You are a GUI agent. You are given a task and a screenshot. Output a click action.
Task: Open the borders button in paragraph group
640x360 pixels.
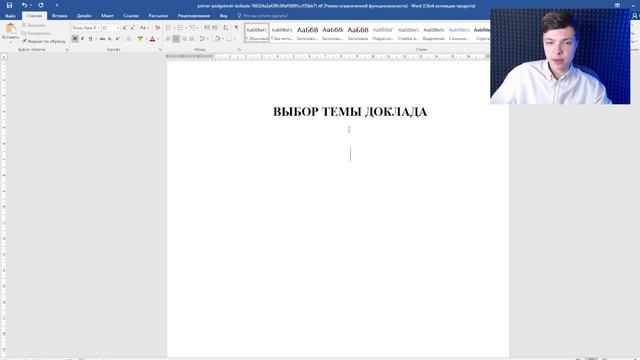point(229,39)
